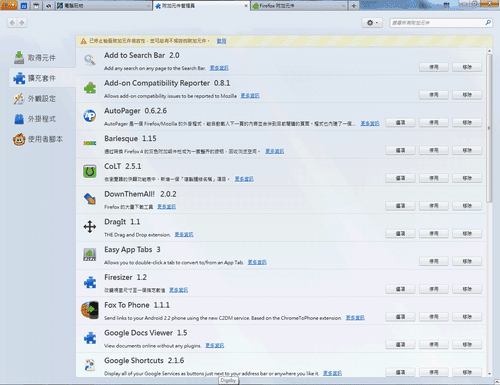The height and width of the screenshot is (385, 500).
Task: Open a new tab with plus button
Action: tap(353, 6)
